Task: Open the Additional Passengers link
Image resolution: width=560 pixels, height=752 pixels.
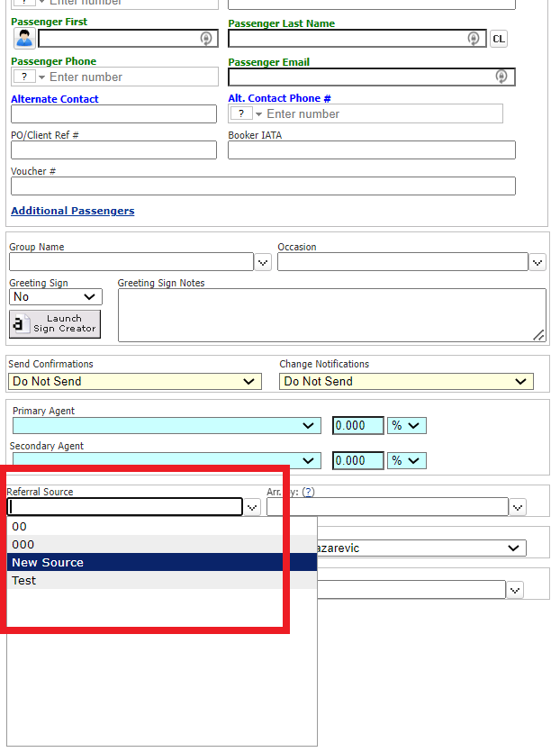Action: pos(72,211)
